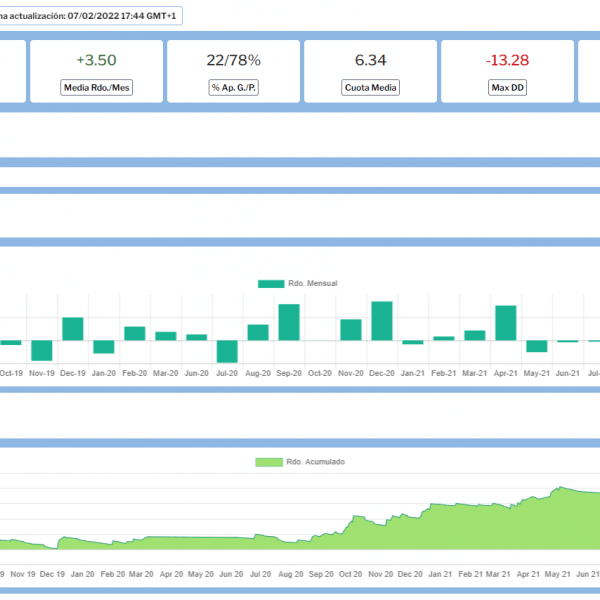This screenshot has width=600, height=600.
Task: Click the Rdo. Acumulado legend label
Action: click(315, 462)
